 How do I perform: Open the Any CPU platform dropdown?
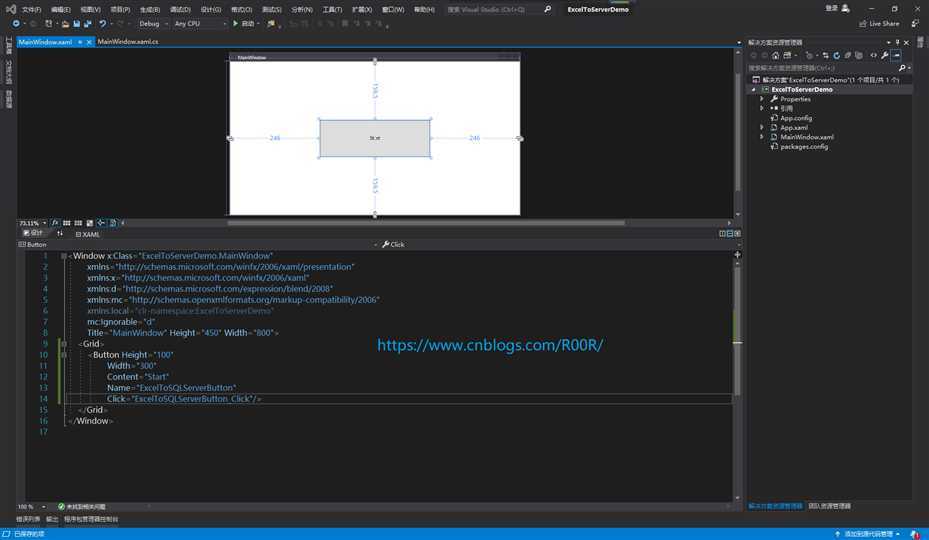tap(200, 24)
